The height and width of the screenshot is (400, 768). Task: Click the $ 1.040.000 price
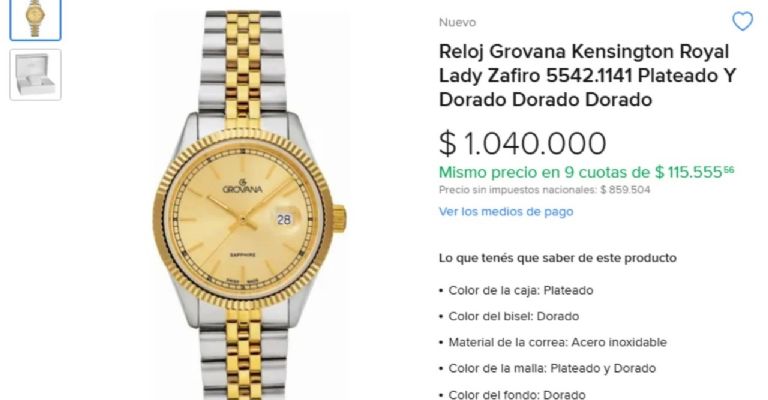(523, 143)
